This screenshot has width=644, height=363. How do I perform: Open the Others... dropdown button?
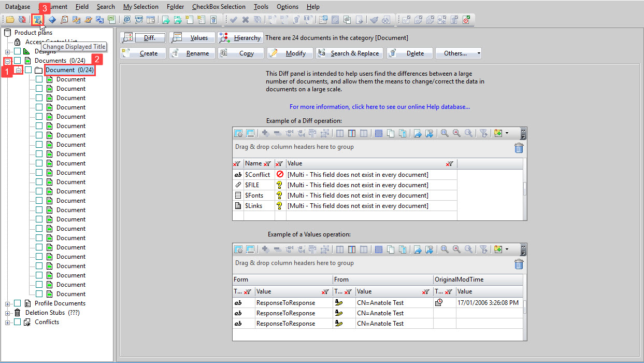point(459,53)
